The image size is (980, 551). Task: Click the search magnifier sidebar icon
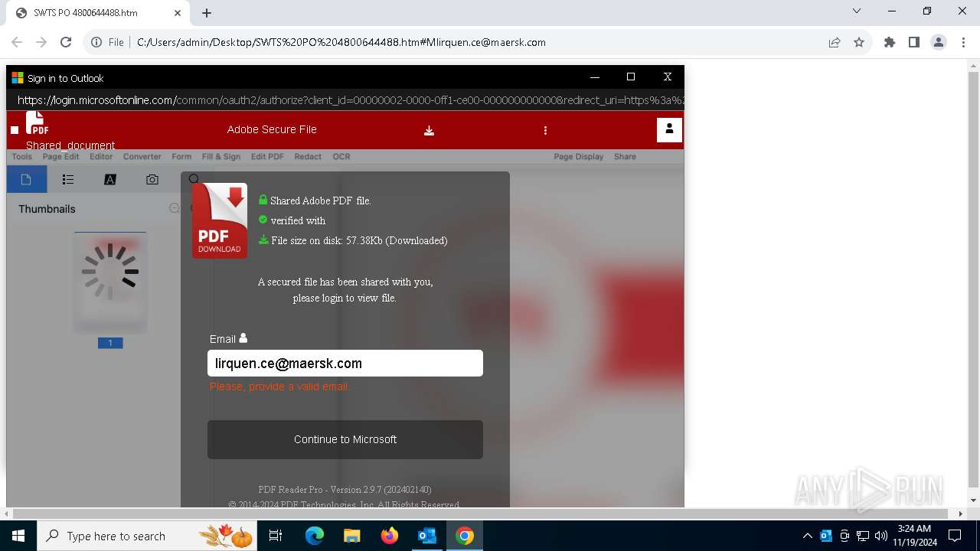click(194, 179)
